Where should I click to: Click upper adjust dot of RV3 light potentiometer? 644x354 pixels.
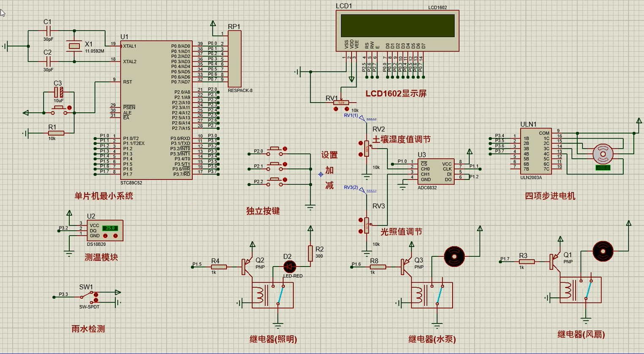pyautogui.click(x=360, y=220)
